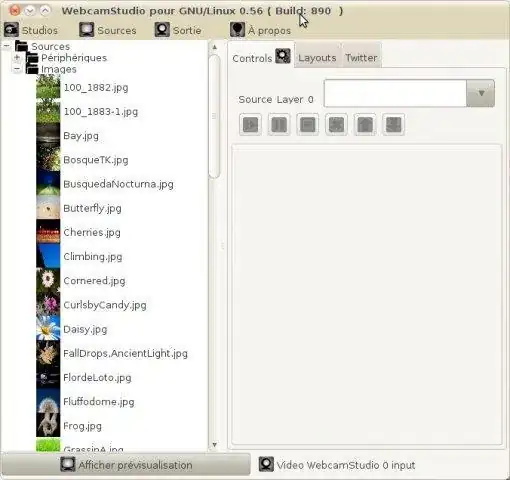The height and width of the screenshot is (480, 510).
Task: Click the Play source button
Action: coord(250,125)
